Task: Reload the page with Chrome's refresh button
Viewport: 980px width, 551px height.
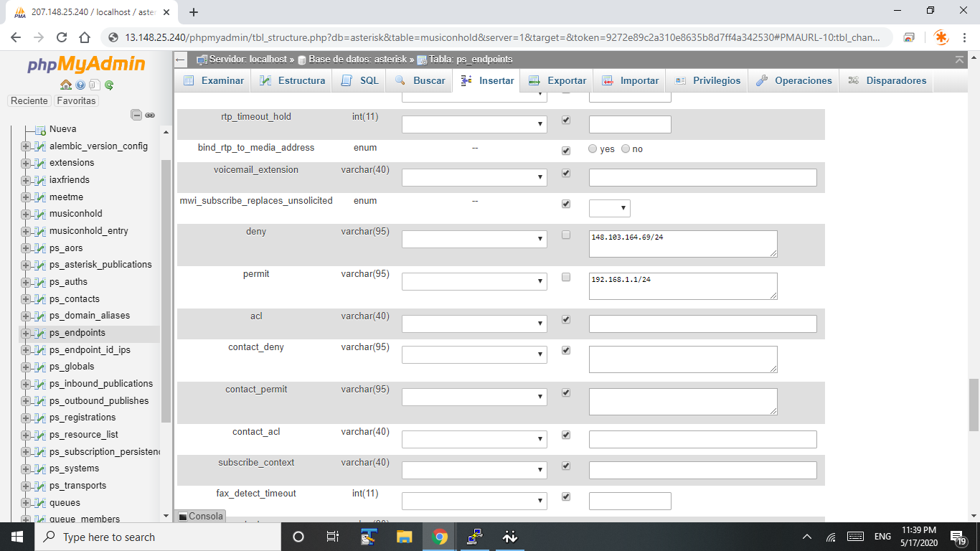Action: 62,37
